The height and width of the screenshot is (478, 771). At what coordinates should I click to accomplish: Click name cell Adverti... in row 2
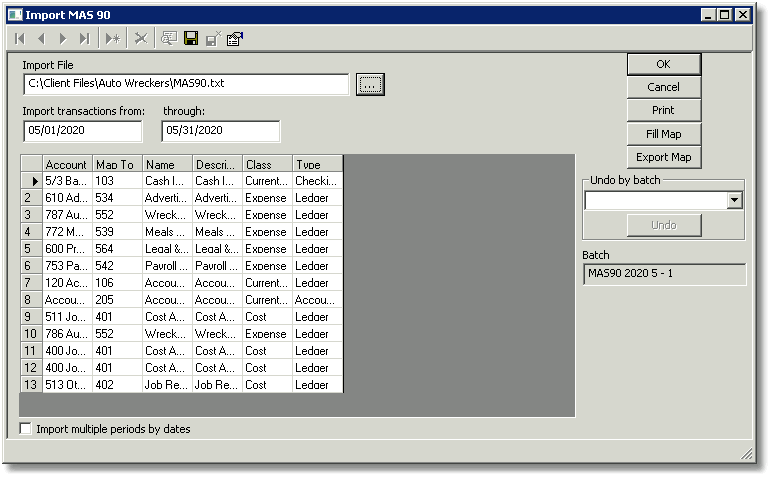coord(167,198)
